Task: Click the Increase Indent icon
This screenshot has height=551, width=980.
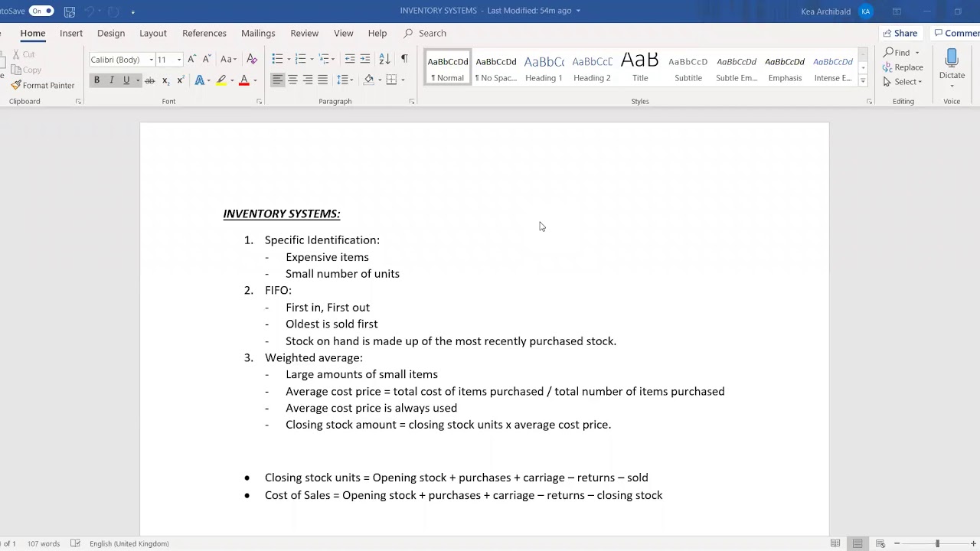Action: pos(365,59)
